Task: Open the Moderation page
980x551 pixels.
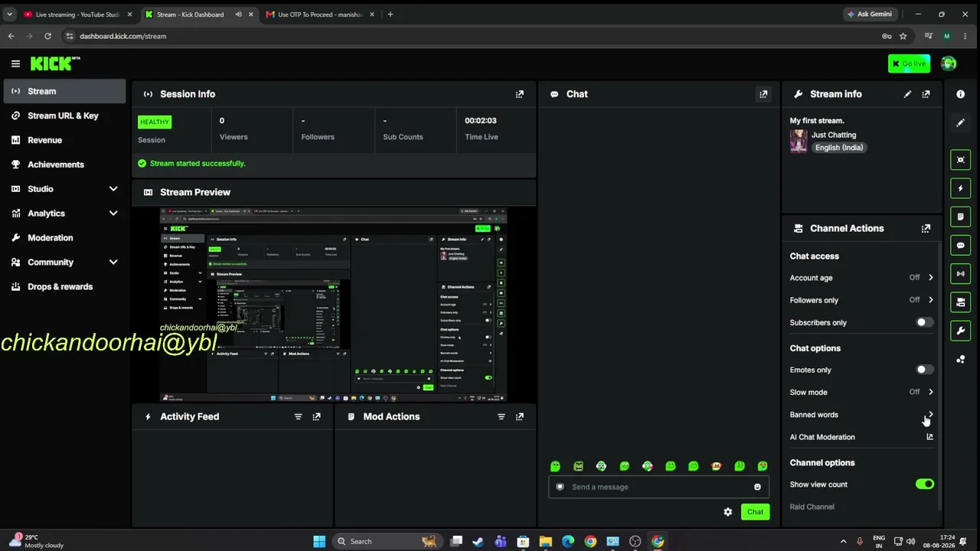Action: coord(64,238)
